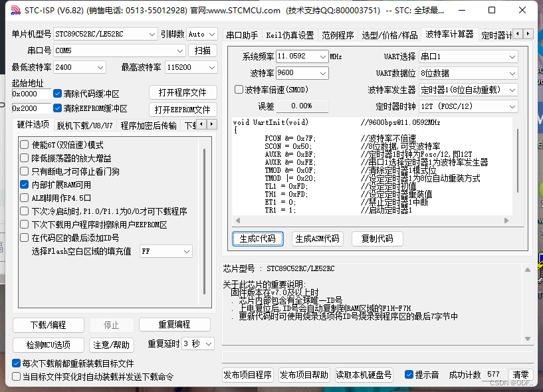The image size is (543, 392).
Task: Click 读取本机硬盘号 button
Action: (x=364, y=375)
